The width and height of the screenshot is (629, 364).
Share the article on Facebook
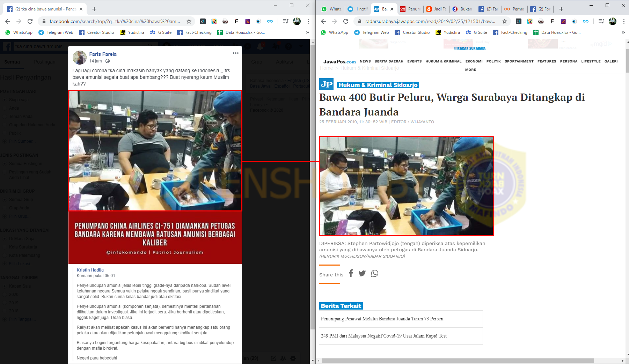351,273
